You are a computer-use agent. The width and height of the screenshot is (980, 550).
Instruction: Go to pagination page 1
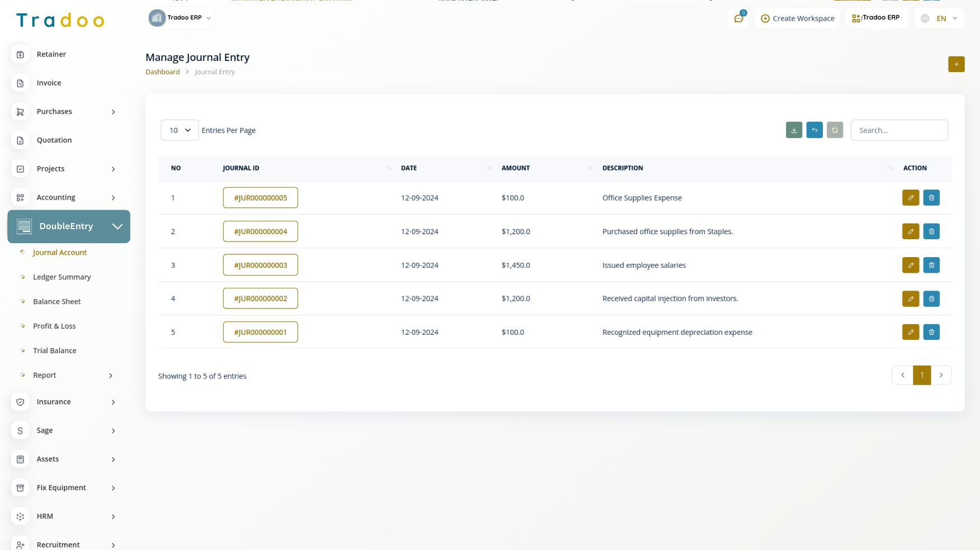[x=922, y=375]
